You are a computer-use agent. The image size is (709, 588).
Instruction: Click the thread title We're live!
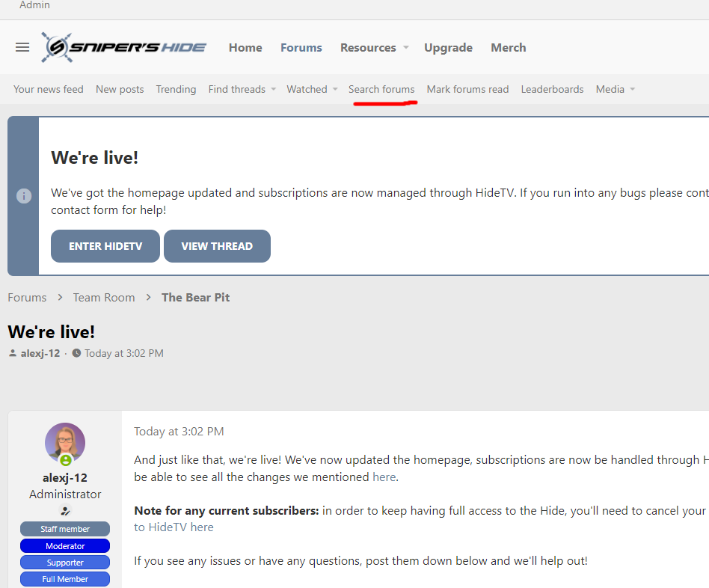(x=52, y=332)
